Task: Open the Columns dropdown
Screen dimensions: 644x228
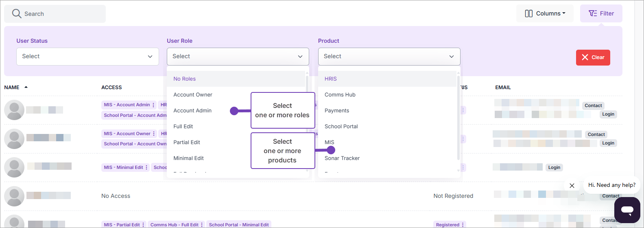Action: [545, 13]
